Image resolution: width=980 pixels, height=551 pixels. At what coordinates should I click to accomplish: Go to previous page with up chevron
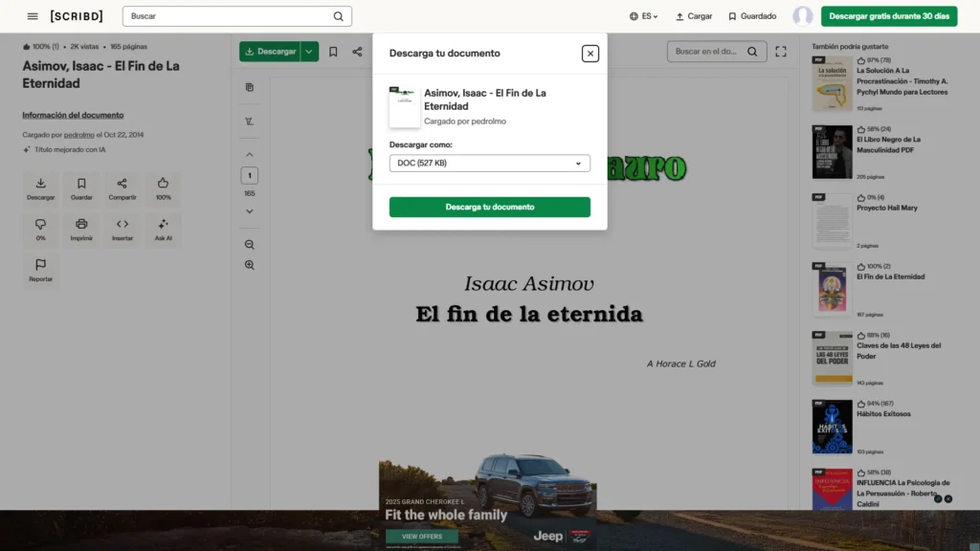tap(250, 154)
